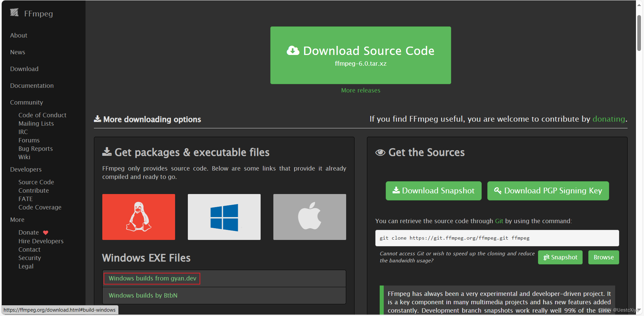Select the Linux penguin icon tile
Image resolution: width=644 pixels, height=316 pixels.
pyautogui.click(x=139, y=217)
